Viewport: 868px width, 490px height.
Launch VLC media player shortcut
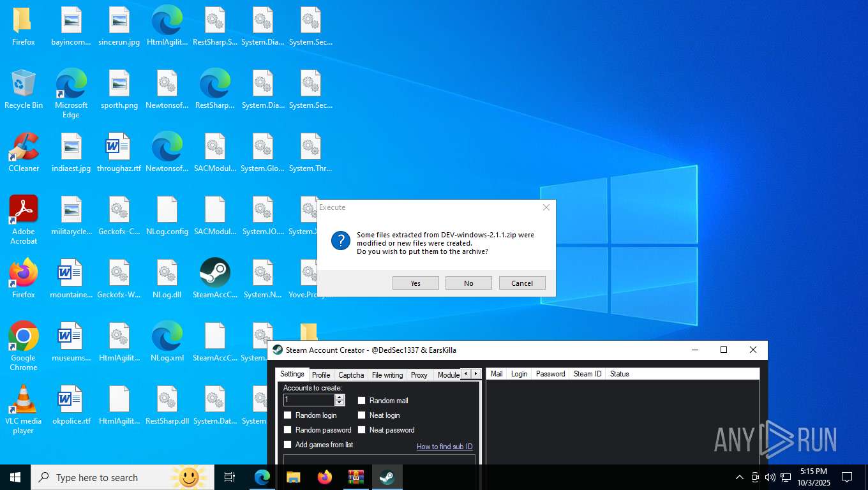(x=24, y=410)
